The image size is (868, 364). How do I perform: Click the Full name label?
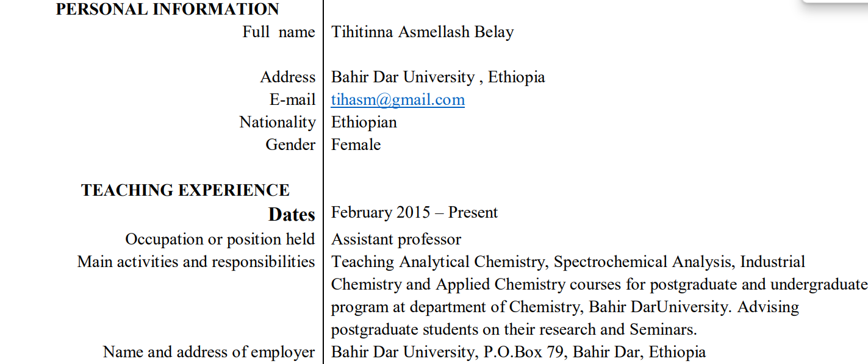tap(279, 32)
